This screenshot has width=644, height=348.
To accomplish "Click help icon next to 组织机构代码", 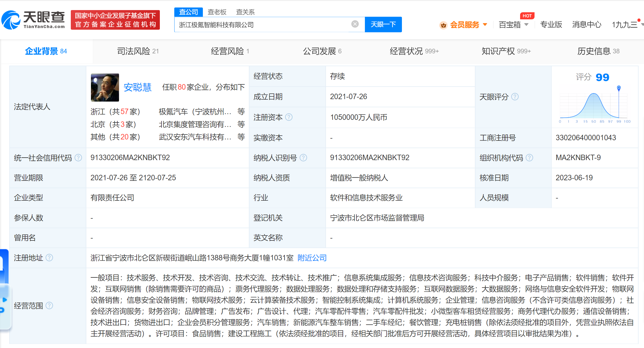I will [x=529, y=158].
